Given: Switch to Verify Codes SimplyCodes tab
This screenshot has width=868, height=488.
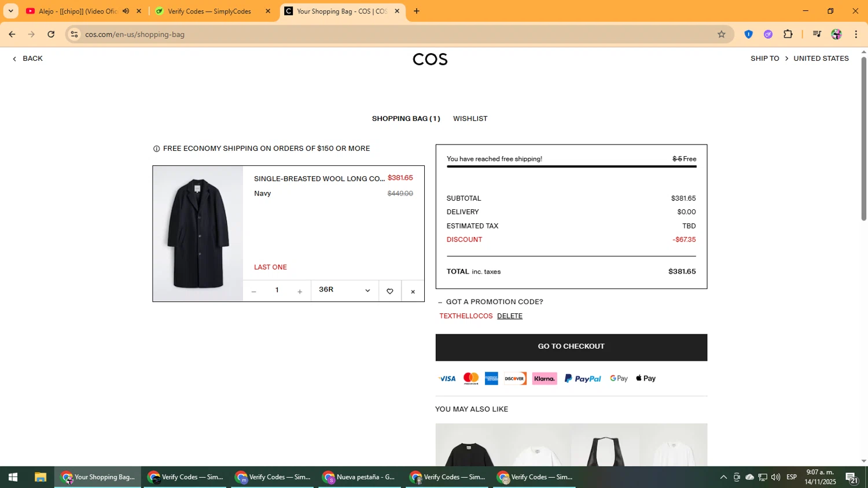Looking at the screenshot, I should tap(209, 11).
